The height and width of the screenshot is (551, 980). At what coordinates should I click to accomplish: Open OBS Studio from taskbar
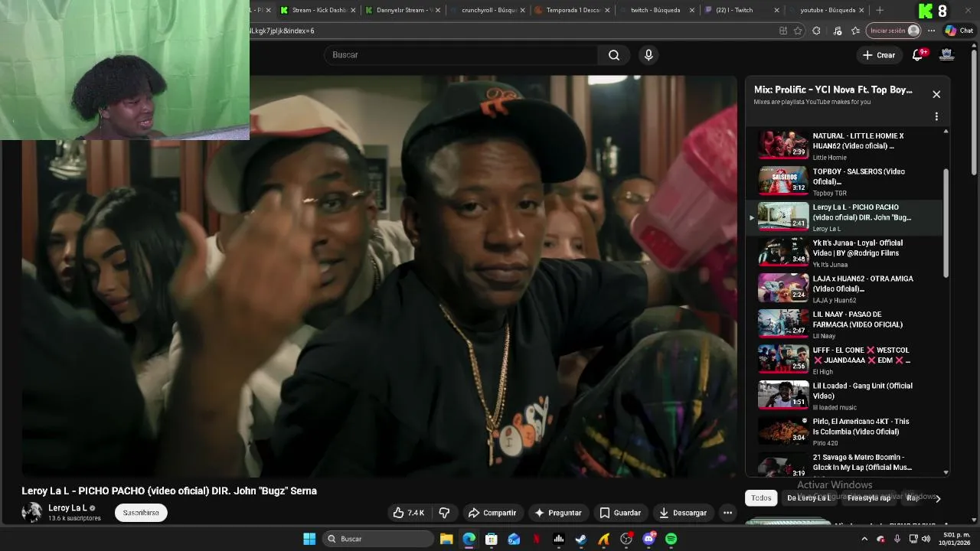click(x=626, y=539)
